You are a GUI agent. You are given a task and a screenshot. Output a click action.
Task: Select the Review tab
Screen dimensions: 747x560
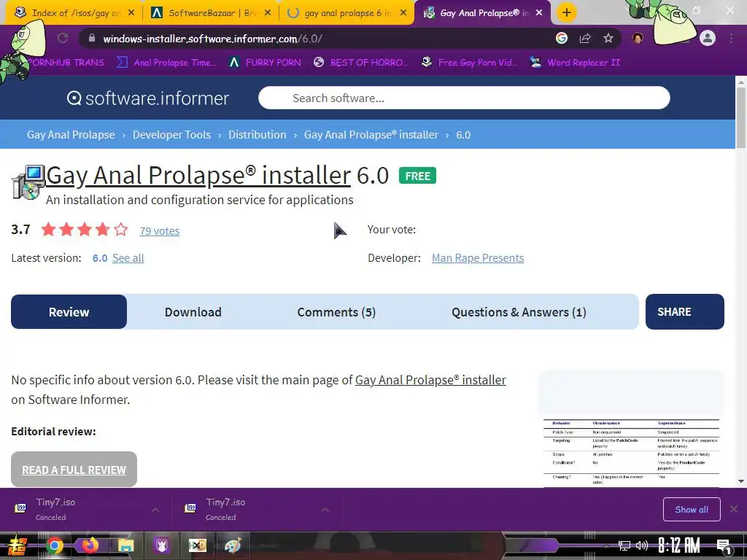coord(69,312)
